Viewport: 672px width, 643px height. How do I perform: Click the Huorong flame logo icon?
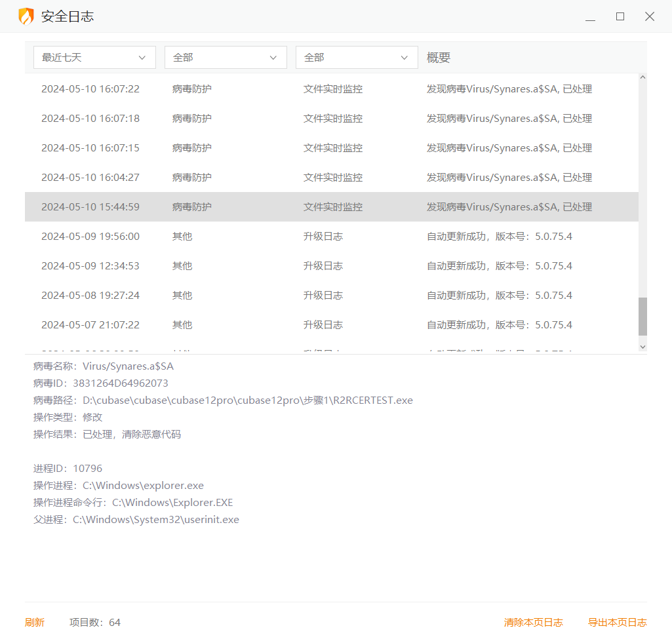26,16
